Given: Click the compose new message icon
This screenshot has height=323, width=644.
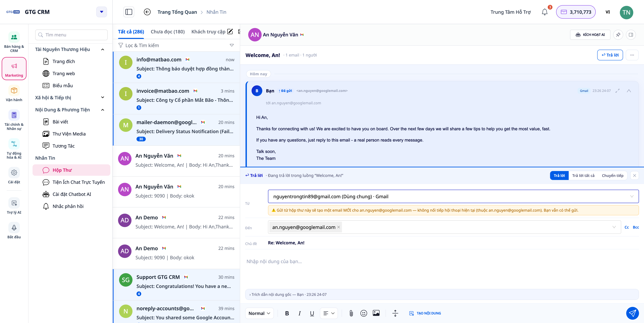Looking at the screenshot, I should coord(230,32).
